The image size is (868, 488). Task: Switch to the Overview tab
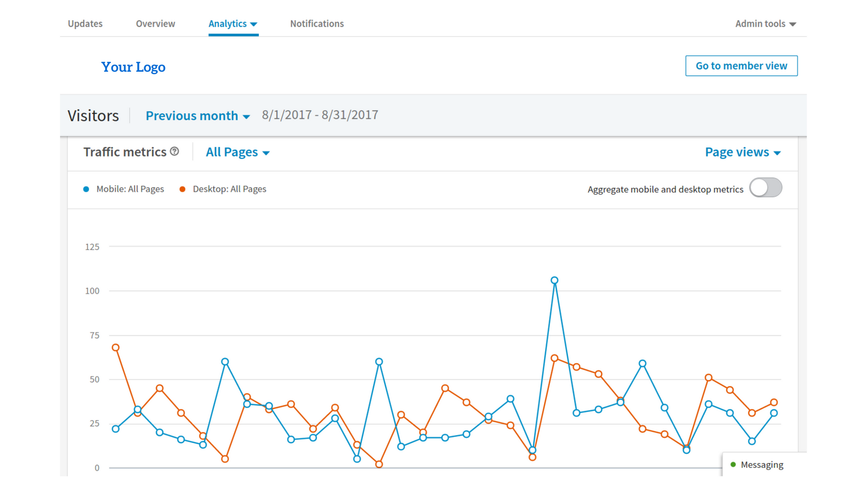pos(155,23)
